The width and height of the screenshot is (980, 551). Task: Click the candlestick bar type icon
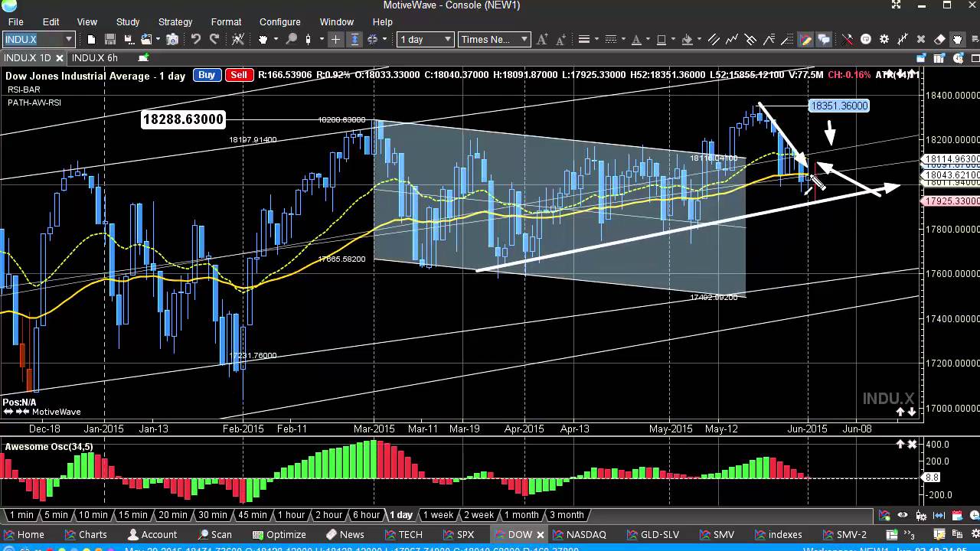pyautogui.click(x=309, y=39)
